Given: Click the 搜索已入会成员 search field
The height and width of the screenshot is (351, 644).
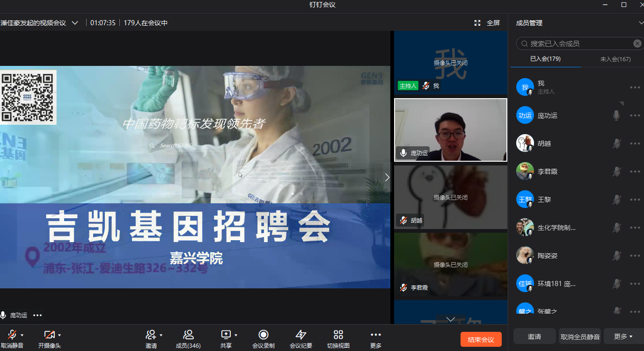Looking at the screenshot, I should pyautogui.click(x=580, y=43).
